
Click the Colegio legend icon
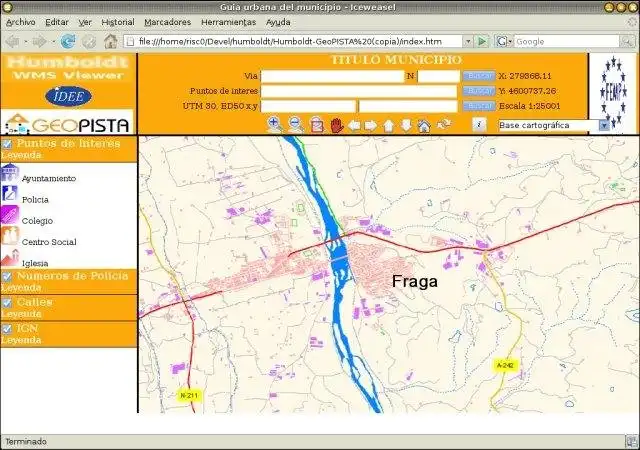(9, 215)
